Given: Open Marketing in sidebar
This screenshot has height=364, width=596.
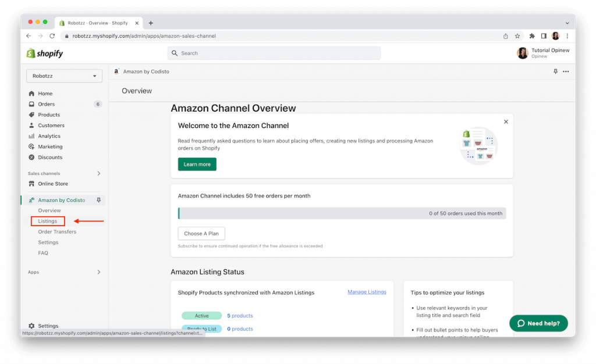Looking at the screenshot, I should pos(50,147).
